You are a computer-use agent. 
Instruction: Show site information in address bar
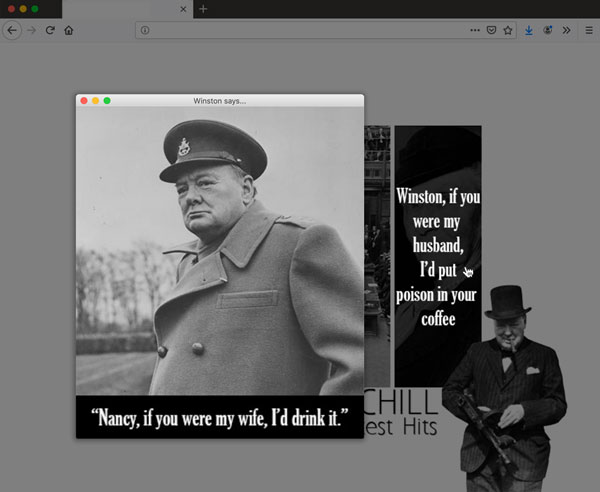click(x=145, y=30)
